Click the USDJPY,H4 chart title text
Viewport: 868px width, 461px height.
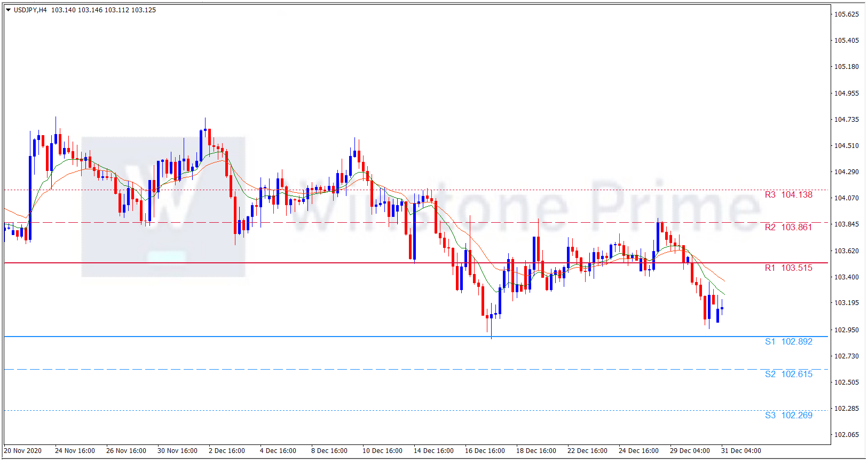tap(30, 10)
